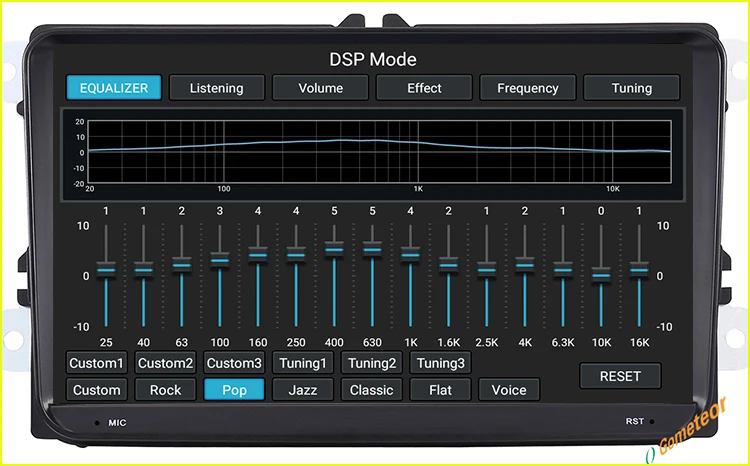
Task: Choose the Voice equalizer preset
Action: click(x=509, y=390)
